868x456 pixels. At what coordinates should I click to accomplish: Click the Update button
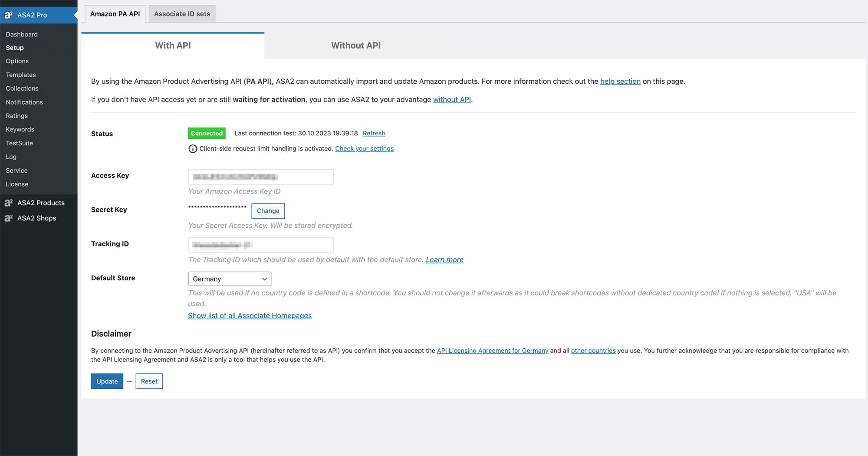[107, 381]
